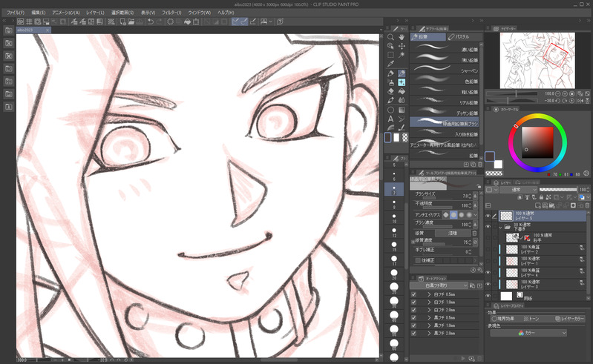Expand the 白フチ 1.0mm action

click(429, 302)
